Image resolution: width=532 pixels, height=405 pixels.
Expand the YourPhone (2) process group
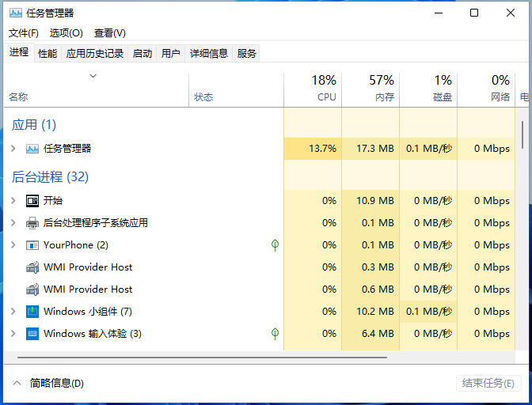click(13, 245)
